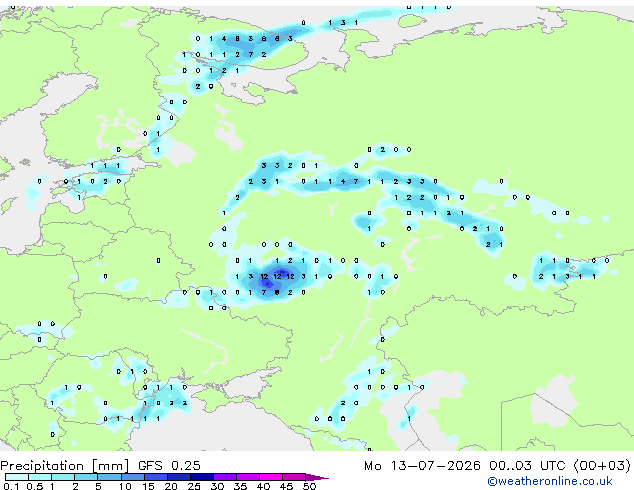
Task: Select the '00..03 UTC' time range text
Action: click(x=527, y=465)
